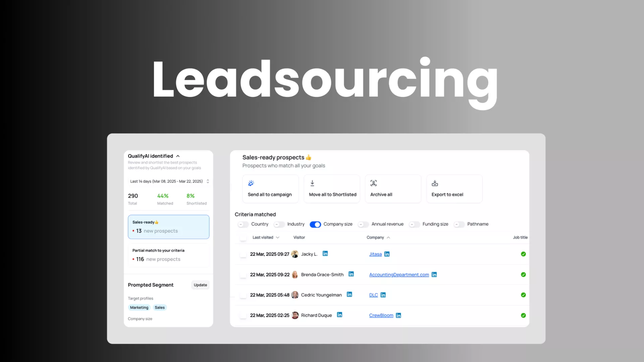644x362 pixels.
Task: Enable the Annual revenue criteria toggle
Action: click(363, 225)
